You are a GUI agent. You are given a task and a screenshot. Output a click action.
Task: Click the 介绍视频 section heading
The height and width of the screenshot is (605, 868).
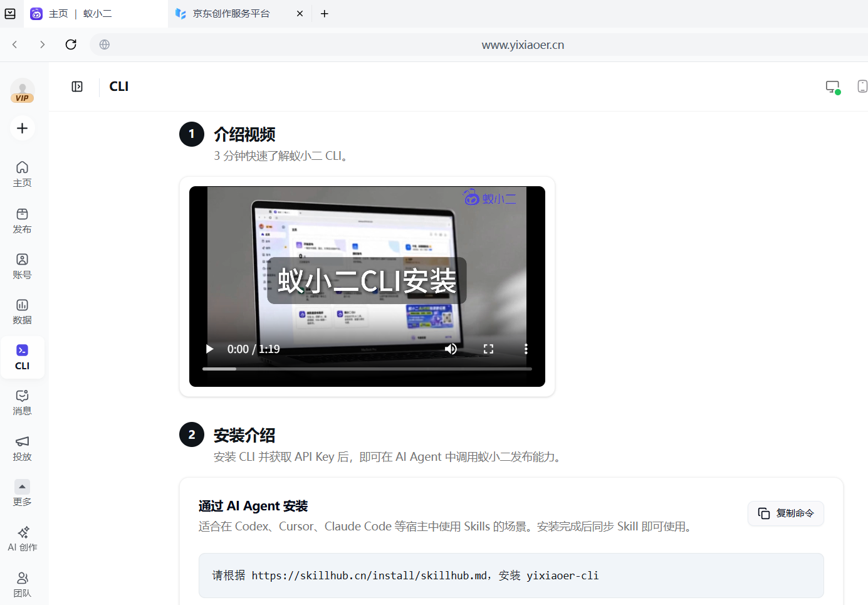click(x=244, y=134)
